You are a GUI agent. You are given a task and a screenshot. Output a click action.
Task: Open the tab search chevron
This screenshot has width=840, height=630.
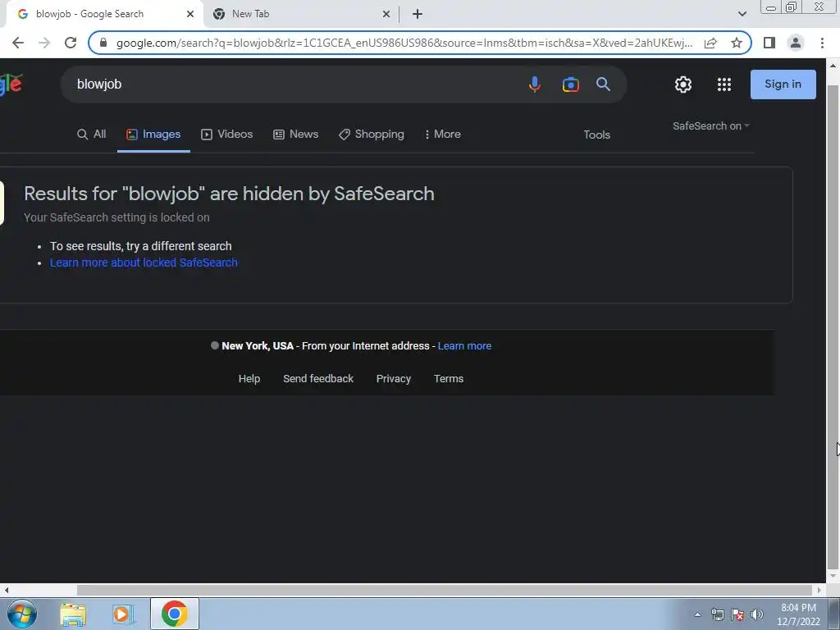(742, 14)
